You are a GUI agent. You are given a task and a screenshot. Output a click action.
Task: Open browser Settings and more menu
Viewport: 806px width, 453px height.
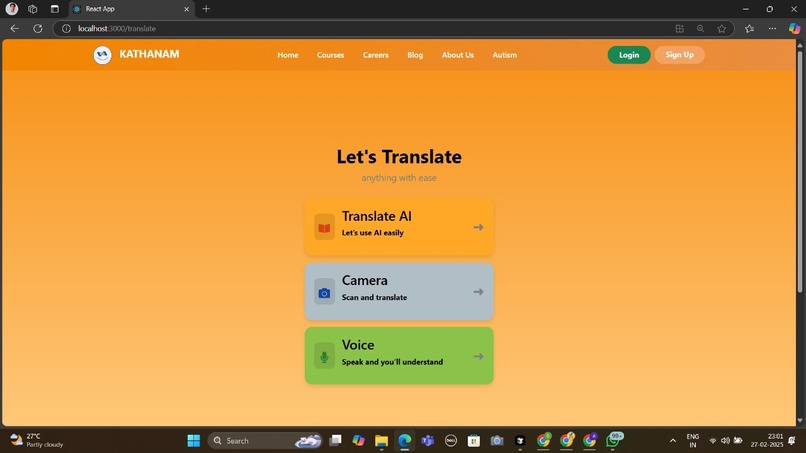point(772,29)
